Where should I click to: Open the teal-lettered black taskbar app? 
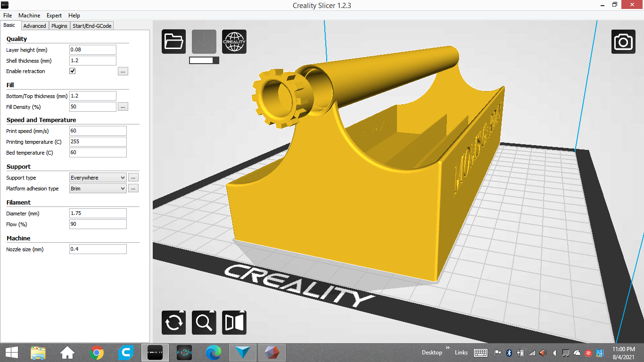184,353
